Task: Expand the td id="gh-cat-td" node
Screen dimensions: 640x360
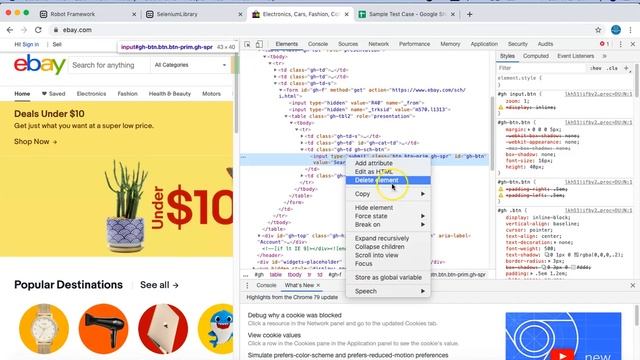Action: point(302,143)
